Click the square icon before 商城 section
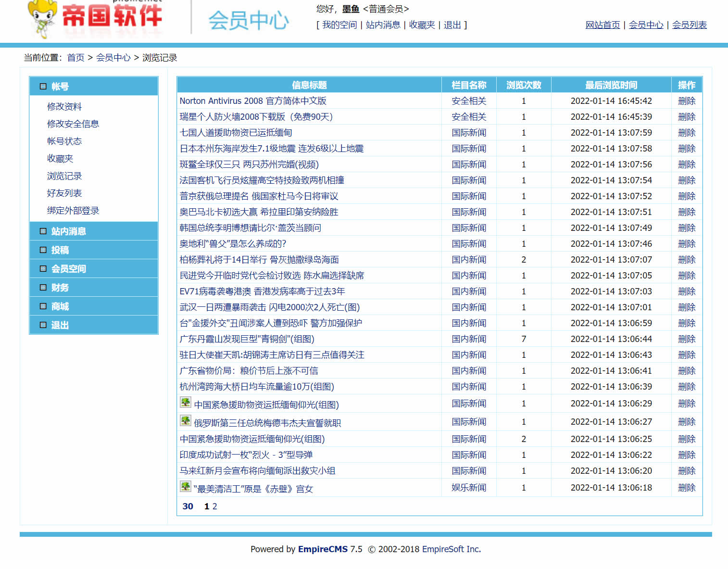This screenshot has width=728, height=569. click(43, 306)
